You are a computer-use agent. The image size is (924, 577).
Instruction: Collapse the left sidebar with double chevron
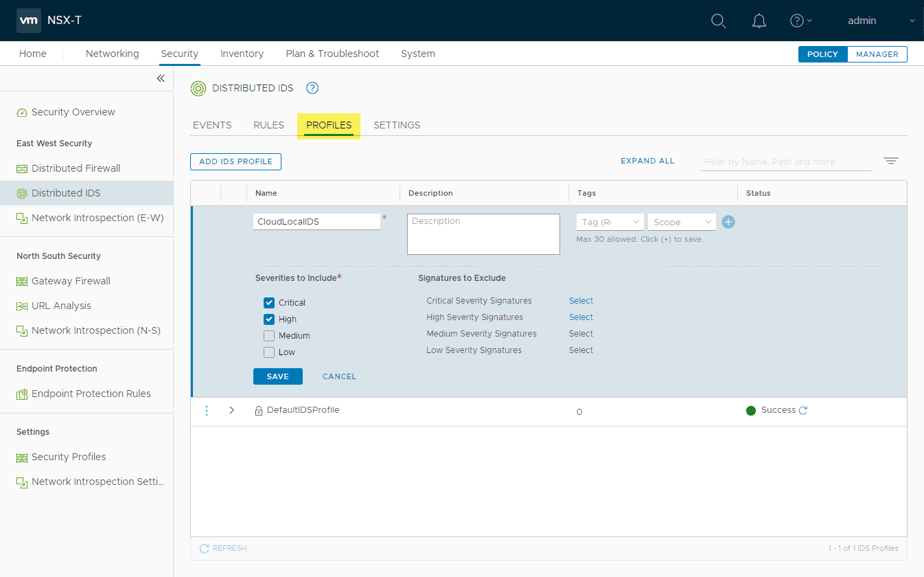[x=161, y=78]
